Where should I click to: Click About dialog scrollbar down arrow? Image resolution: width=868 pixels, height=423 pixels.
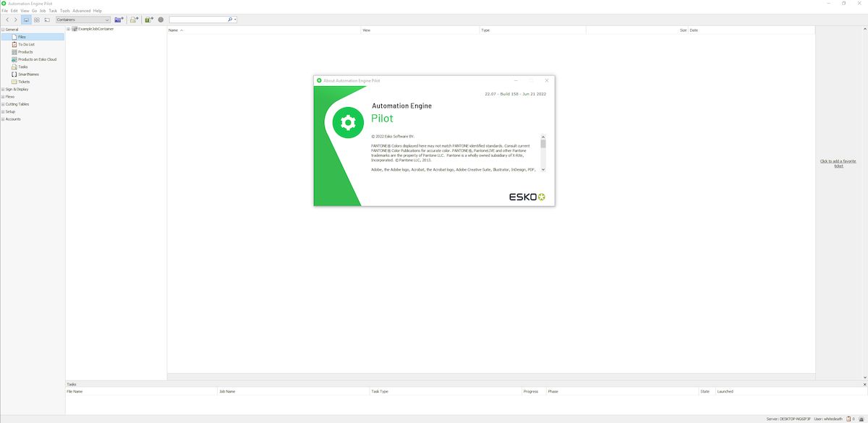pos(543,169)
